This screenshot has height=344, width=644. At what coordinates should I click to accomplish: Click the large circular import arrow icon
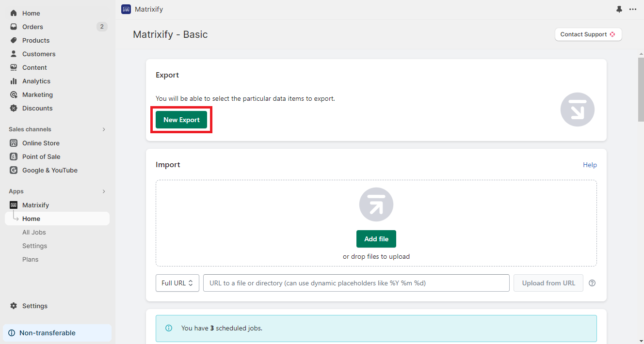point(376,204)
